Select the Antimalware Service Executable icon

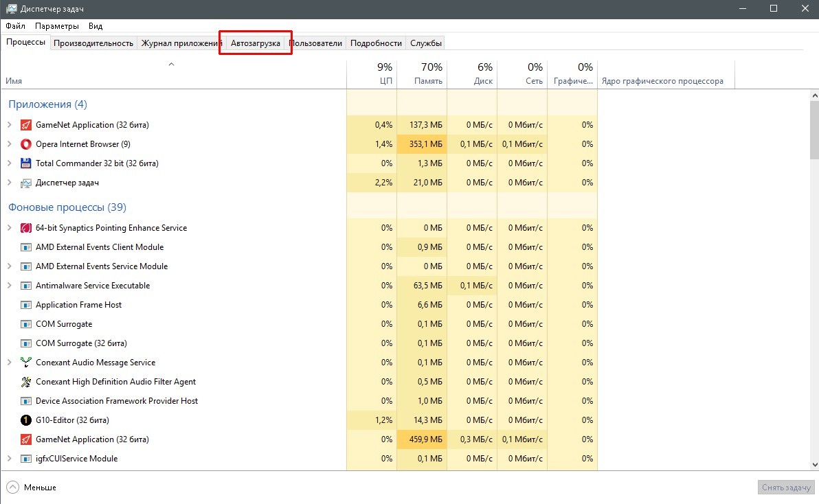pyautogui.click(x=25, y=286)
